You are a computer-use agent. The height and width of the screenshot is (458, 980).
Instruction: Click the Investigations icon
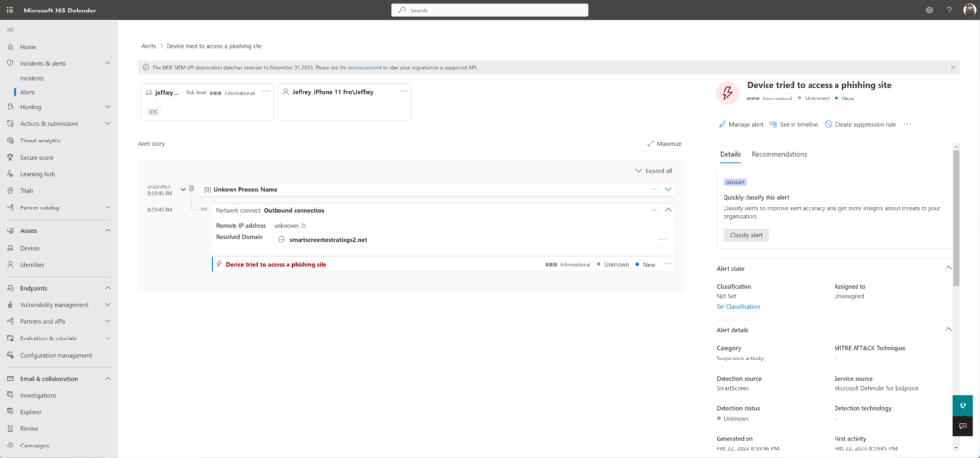tap(10, 395)
